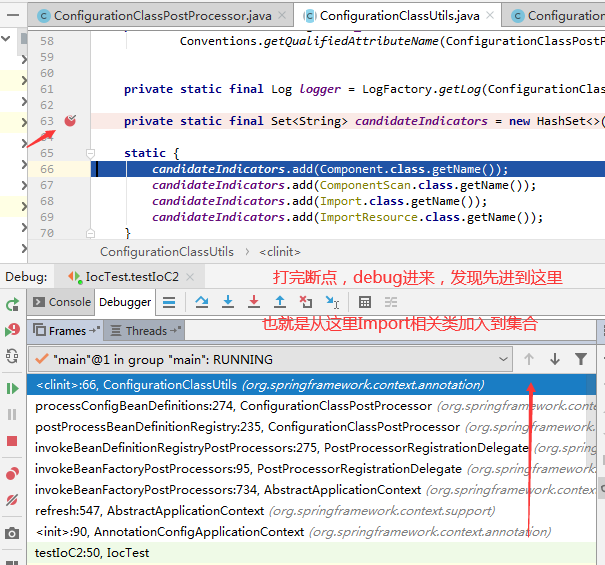Click the logger variable on line 61
The height and width of the screenshot is (565, 605).
320,89
